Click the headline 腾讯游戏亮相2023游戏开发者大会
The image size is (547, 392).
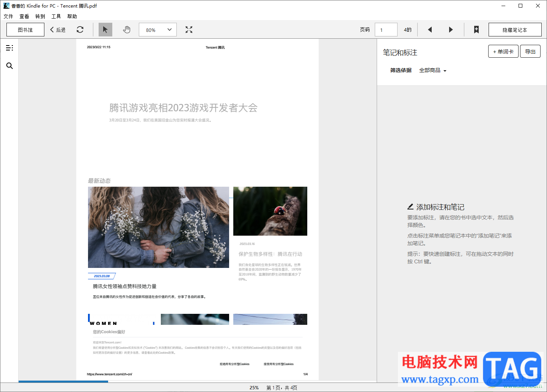183,108
